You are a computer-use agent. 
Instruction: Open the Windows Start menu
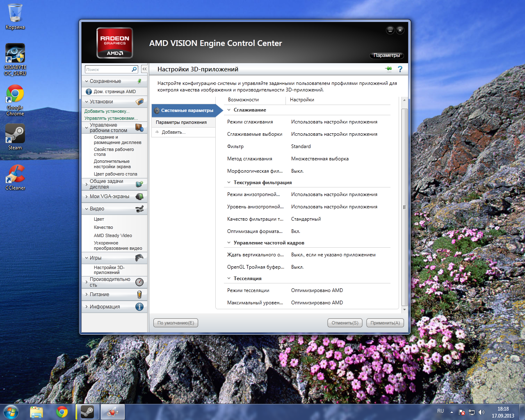pos(11,412)
